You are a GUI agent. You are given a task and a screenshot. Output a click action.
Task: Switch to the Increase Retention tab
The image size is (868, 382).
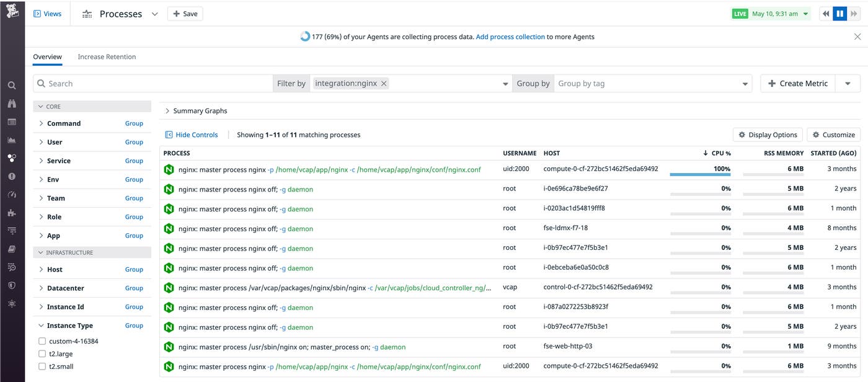click(106, 56)
